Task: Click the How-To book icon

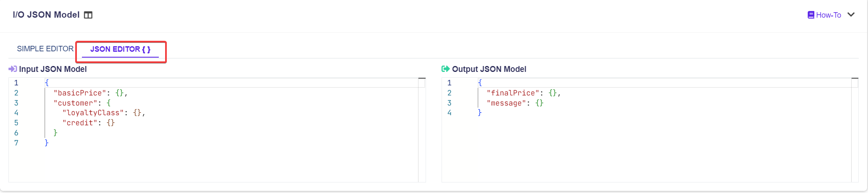Action: [x=810, y=15]
